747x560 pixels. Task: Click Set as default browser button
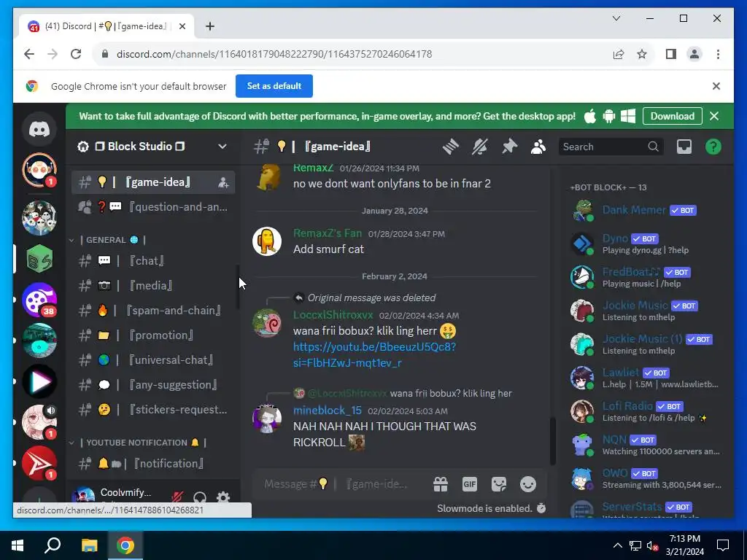274,86
